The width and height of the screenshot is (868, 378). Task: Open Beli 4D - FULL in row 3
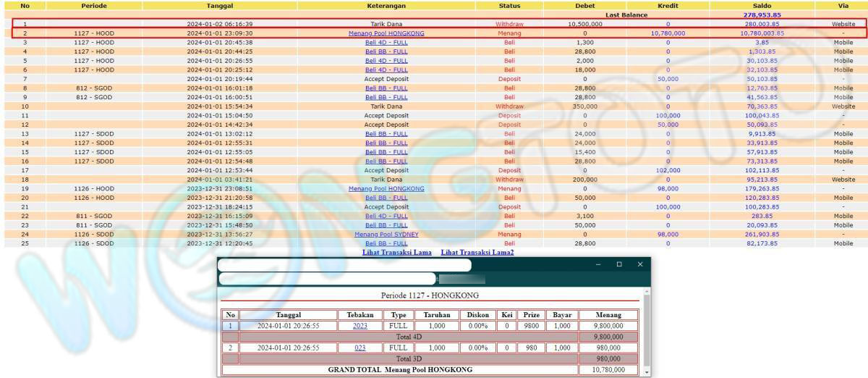(x=386, y=43)
